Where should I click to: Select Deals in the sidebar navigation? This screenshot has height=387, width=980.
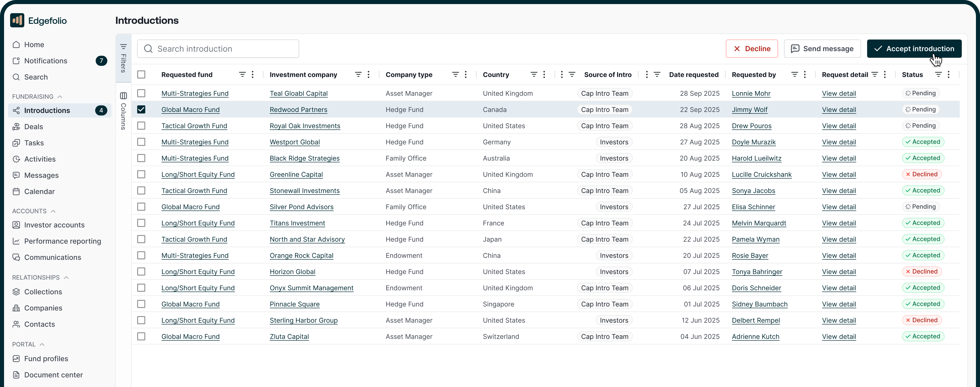pos(33,126)
